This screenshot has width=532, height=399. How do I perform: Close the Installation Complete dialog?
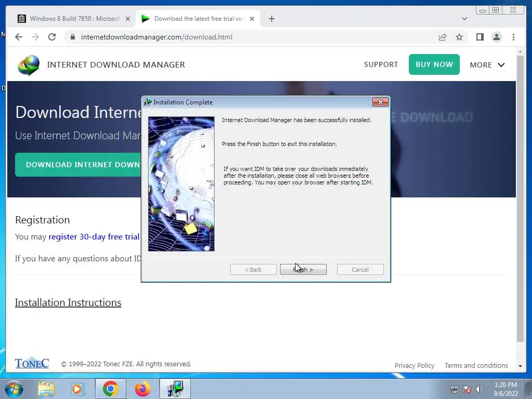coord(380,102)
